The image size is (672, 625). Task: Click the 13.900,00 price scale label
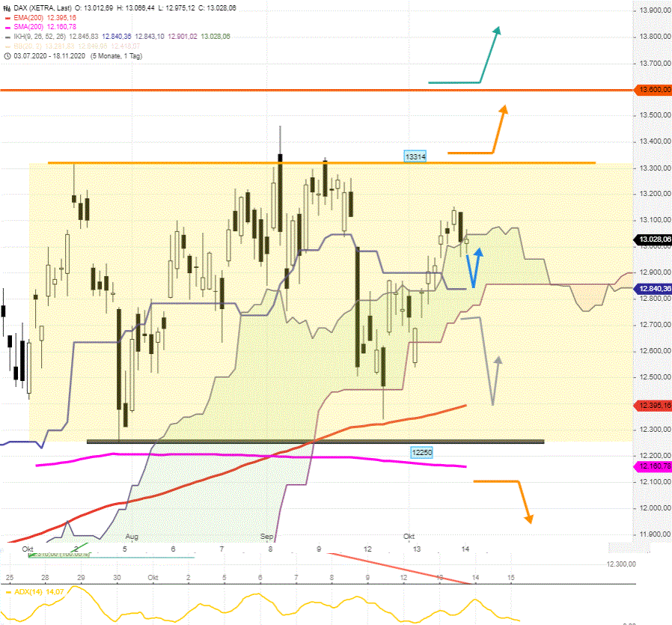tap(655, 10)
